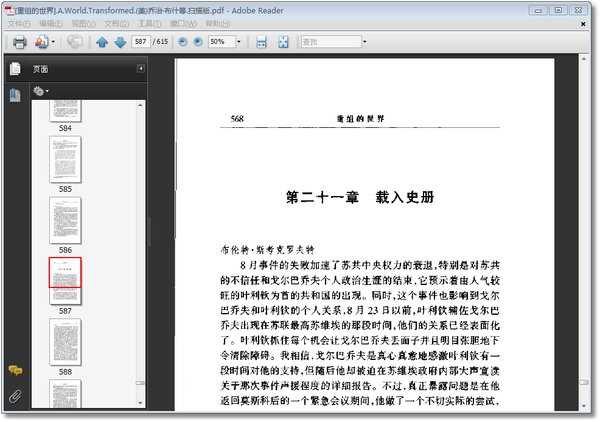Collapse the pages navigation panel
This screenshot has height=422, width=600.
pyautogui.click(x=141, y=68)
